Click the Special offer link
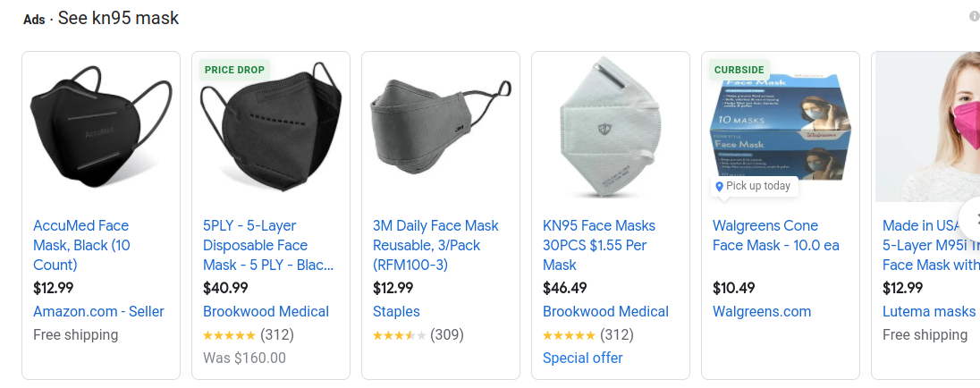Image resolution: width=980 pixels, height=388 pixels. pyautogui.click(x=582, y=358)
